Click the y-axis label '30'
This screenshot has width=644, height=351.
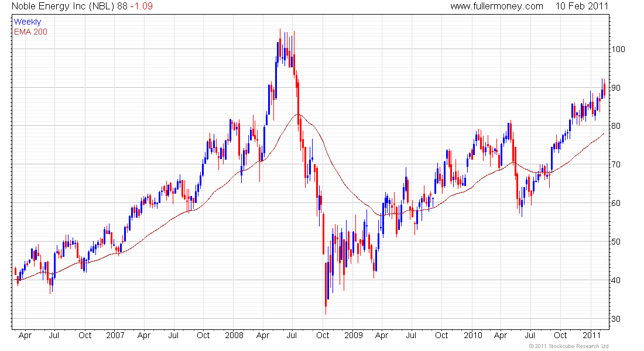pyautogui.click(x=616, y=319)
